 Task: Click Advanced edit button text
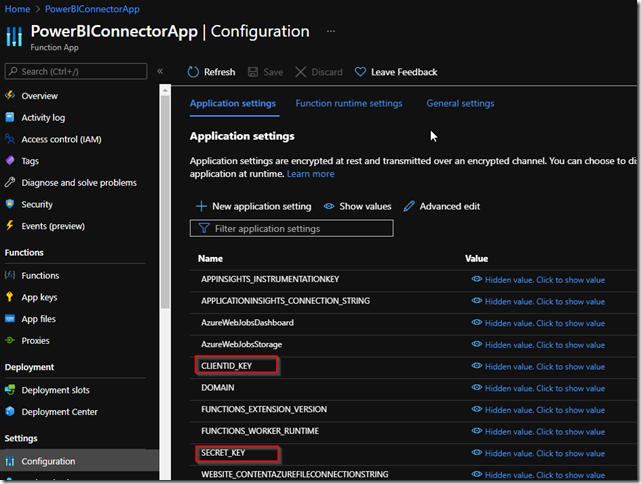click(450, 206)
